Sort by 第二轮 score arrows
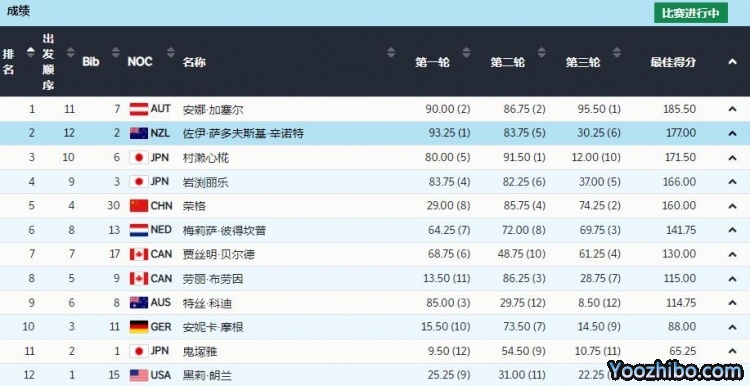Image resolution: width=750 pixels, height=386 pixels. 541,52
